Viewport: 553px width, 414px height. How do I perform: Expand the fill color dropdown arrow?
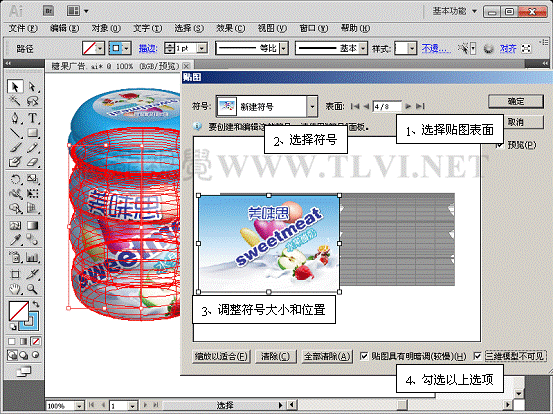(100, 48)
